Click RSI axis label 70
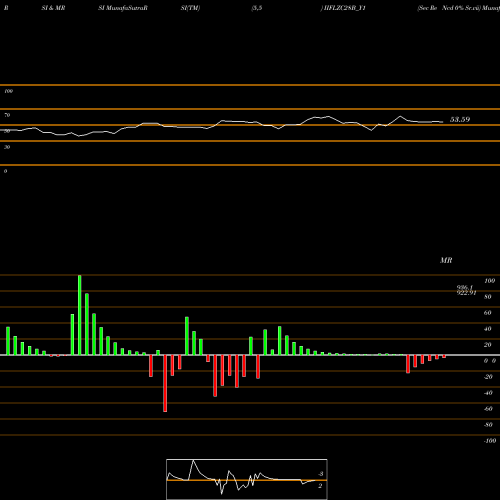500x500 pixels. (x=7, y=115)
